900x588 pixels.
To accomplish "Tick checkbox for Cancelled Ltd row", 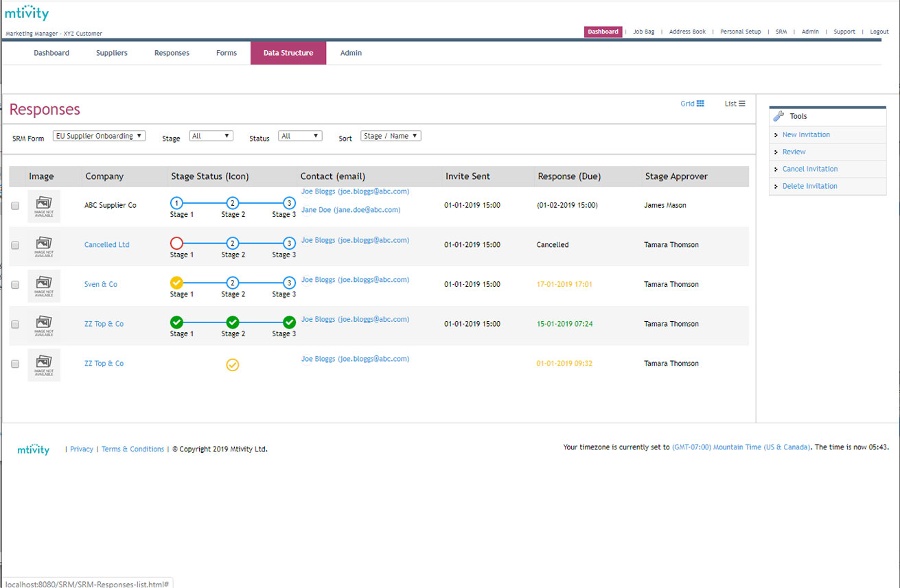I will (15, 246).
